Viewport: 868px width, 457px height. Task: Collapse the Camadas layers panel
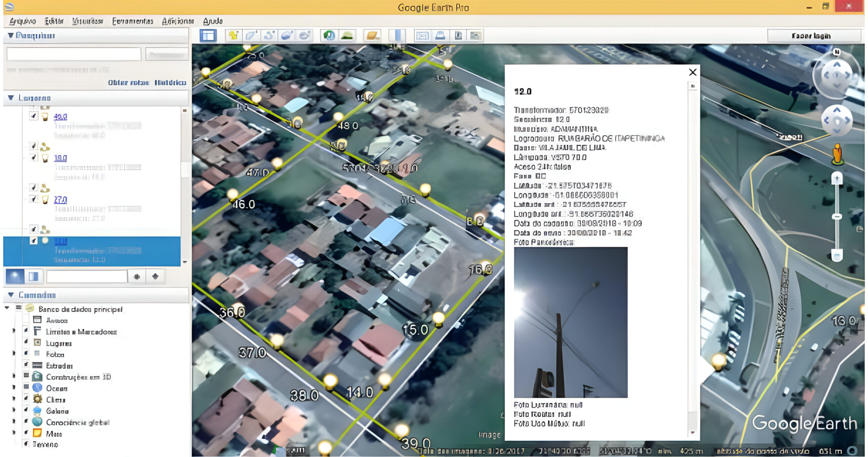11,295
